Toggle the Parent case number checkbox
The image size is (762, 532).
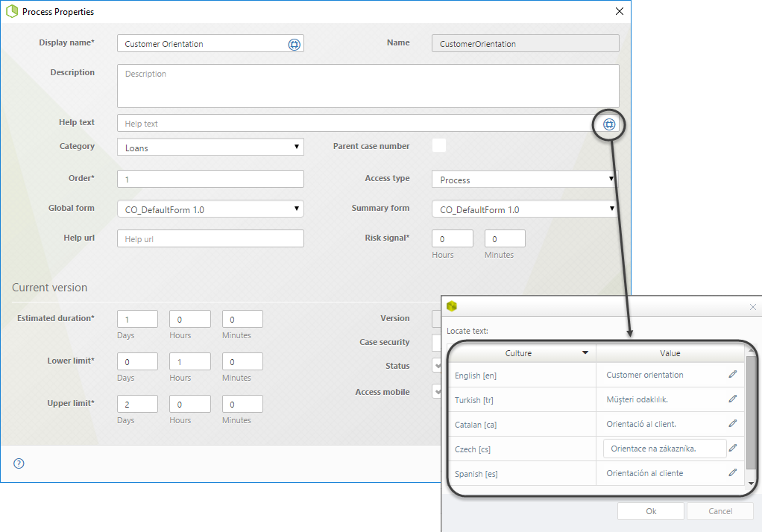[439, 145]
